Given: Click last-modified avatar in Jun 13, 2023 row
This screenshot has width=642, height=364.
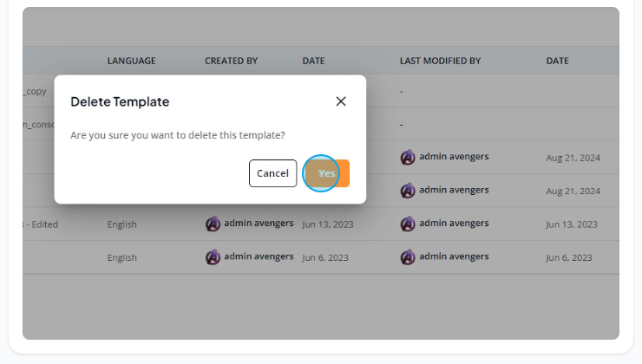Looking at the screenshot, I should click(x=408, y=224).
